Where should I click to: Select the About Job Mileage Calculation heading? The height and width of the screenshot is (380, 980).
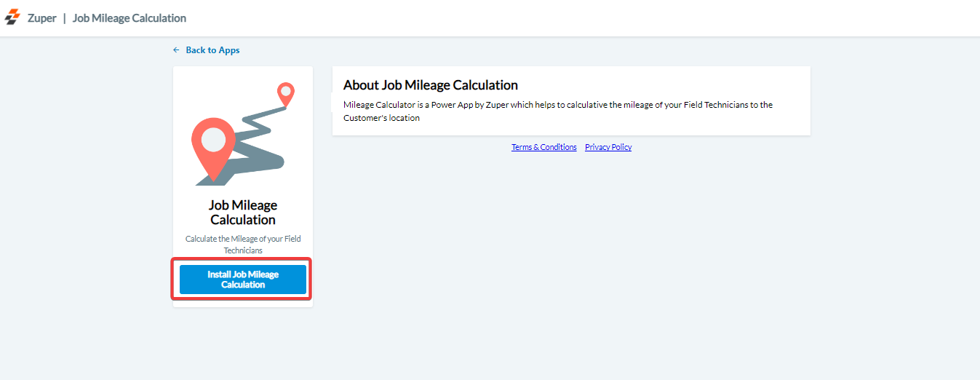tap(431, 85)
